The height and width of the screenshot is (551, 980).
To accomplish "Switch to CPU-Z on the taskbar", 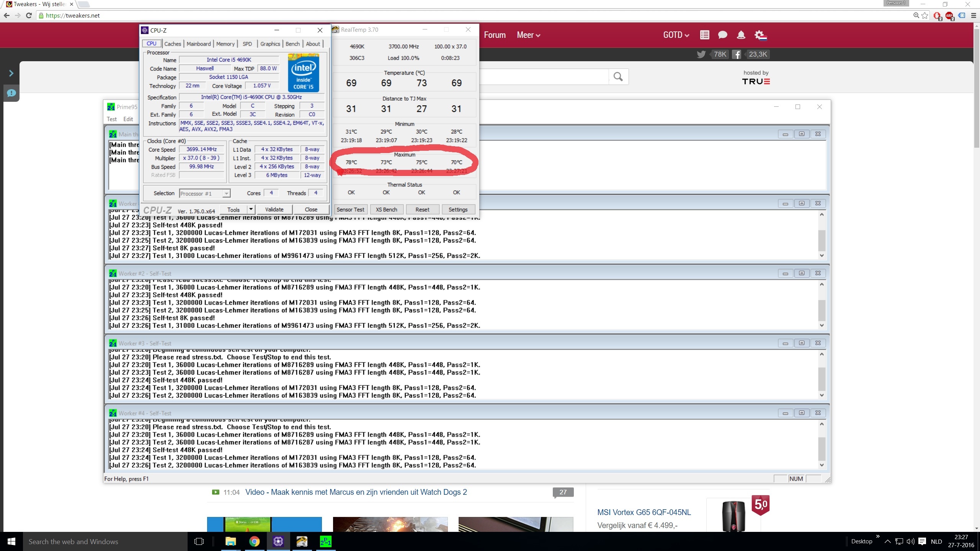I will click(278, 541).
